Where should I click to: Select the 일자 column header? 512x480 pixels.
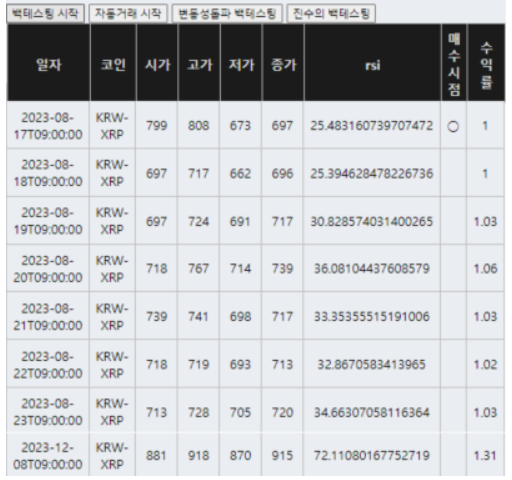click(48, 63)
